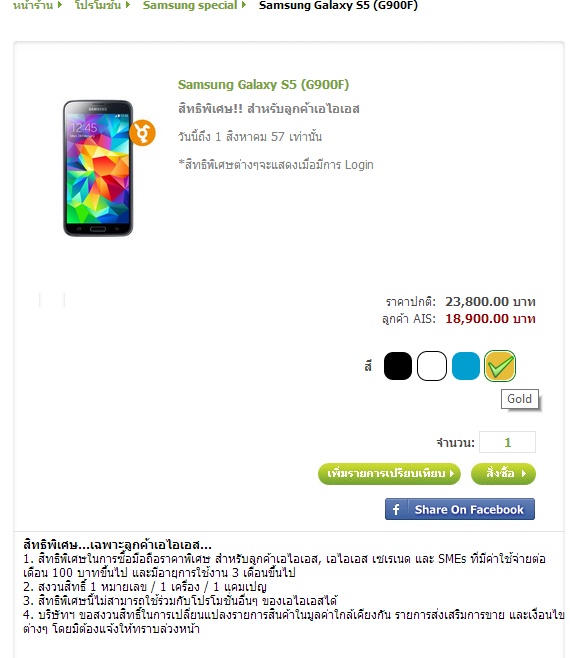Select the white color option

pos(431,366)
